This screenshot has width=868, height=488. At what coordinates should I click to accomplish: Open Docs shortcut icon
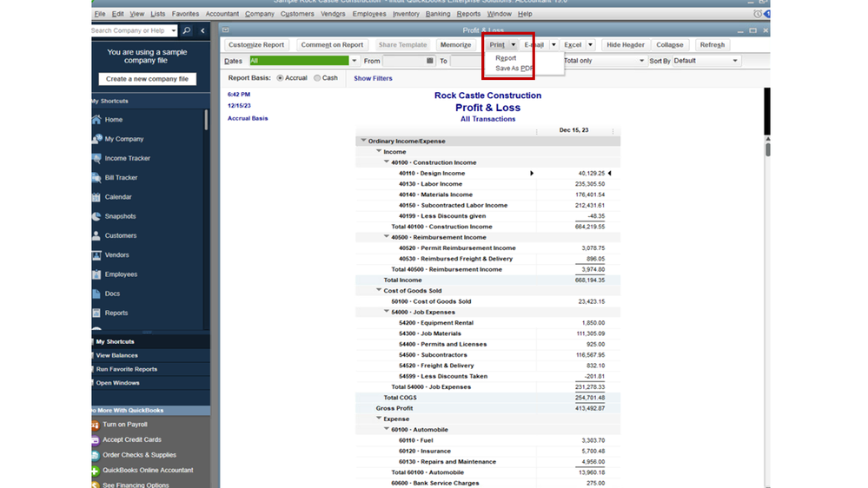(96, 293)
